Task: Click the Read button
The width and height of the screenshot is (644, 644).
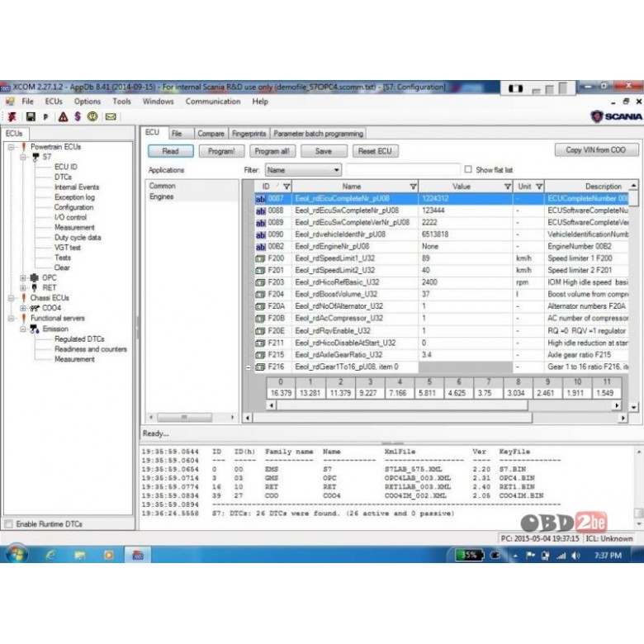Action: [x=170, y=151]
